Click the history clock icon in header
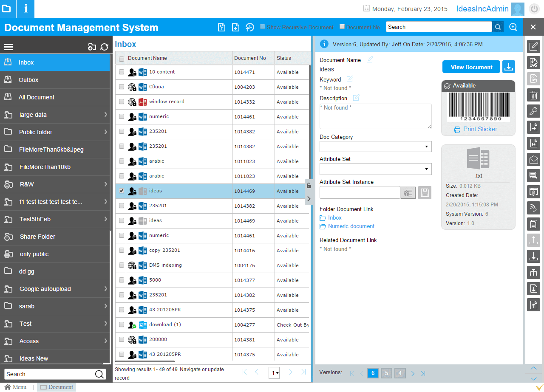 click(x=250, y=27)
